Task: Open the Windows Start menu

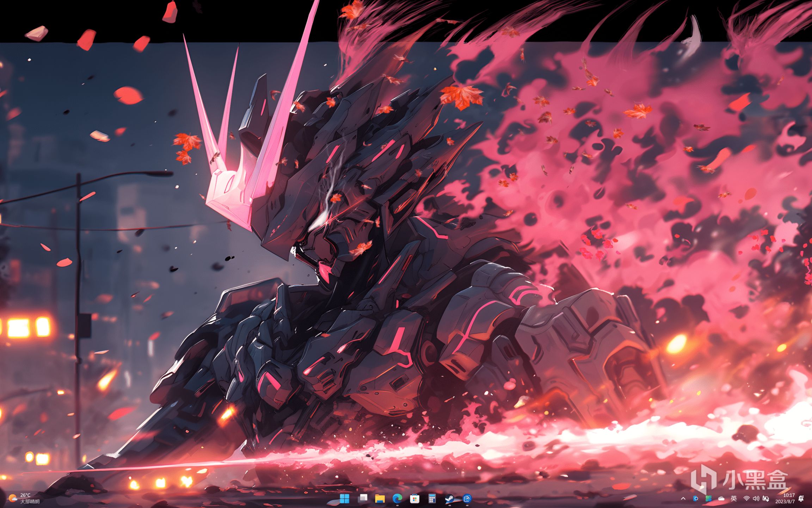Action: 344,498
